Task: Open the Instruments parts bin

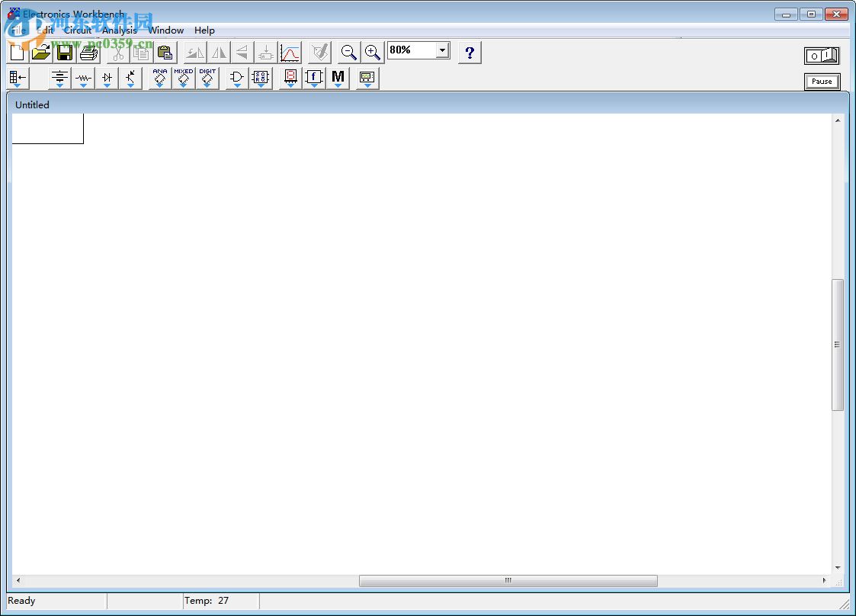Action: [x=367, y=78]
